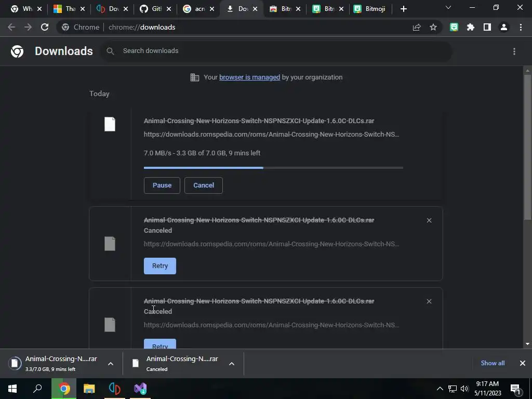Viewport: 532px width, 399px height.
Task: Expand options for in-progress shelf download
Action: point(111,364)
